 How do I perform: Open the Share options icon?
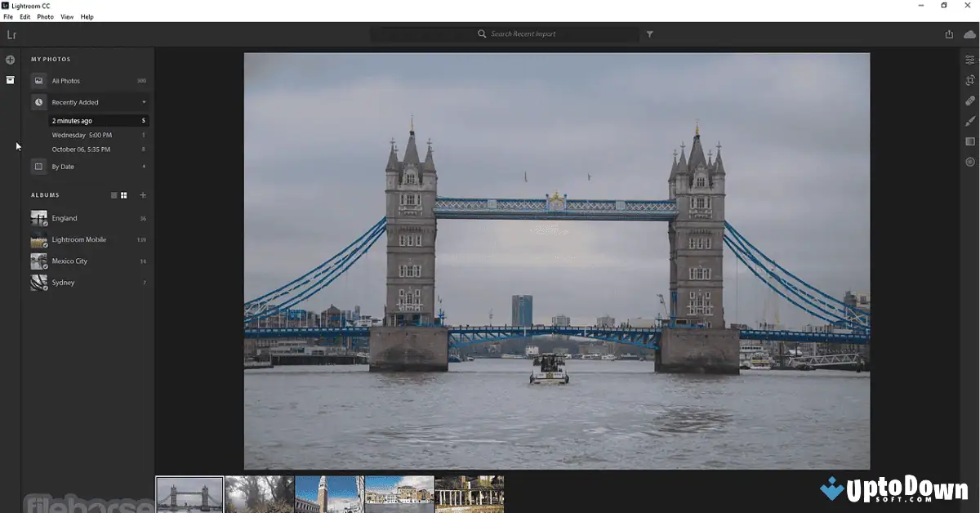coord(948,34)
